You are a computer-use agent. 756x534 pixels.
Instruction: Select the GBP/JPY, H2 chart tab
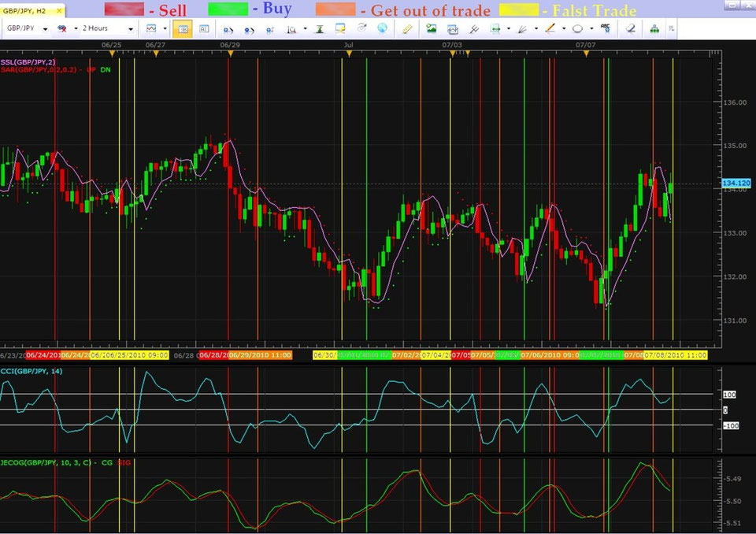(x=24, y=11)
